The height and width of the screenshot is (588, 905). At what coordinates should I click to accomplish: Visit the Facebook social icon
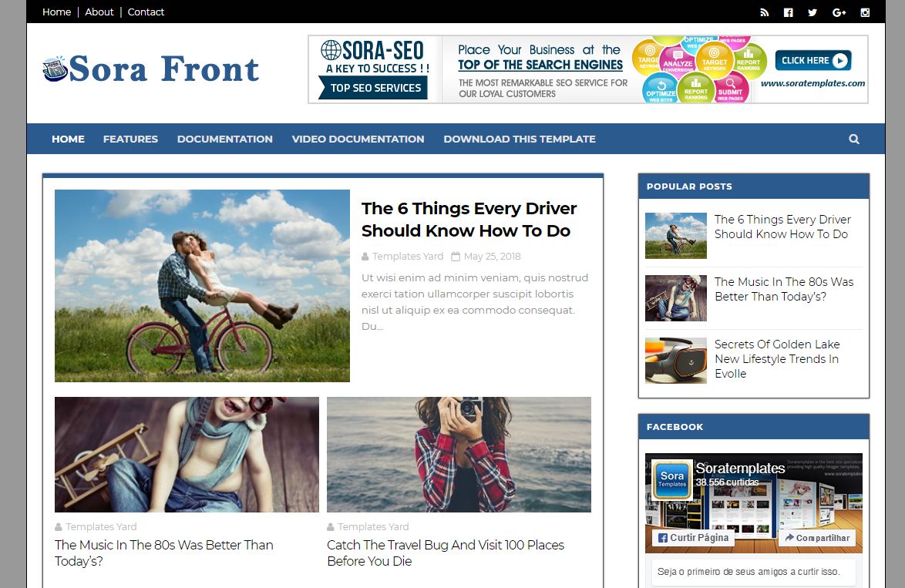[x=789, y=12]
